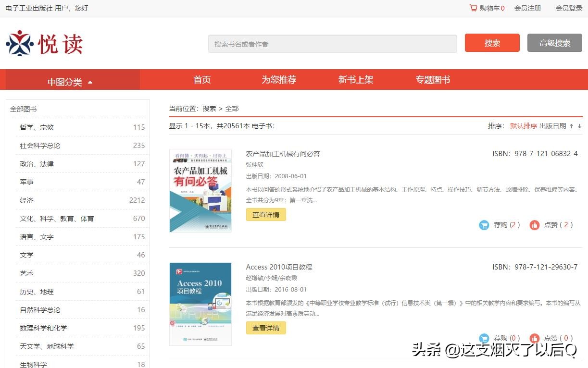Screen dimensions: 588x368
Task: Click the 搜索 search button
Action: [x=492, y=43]
